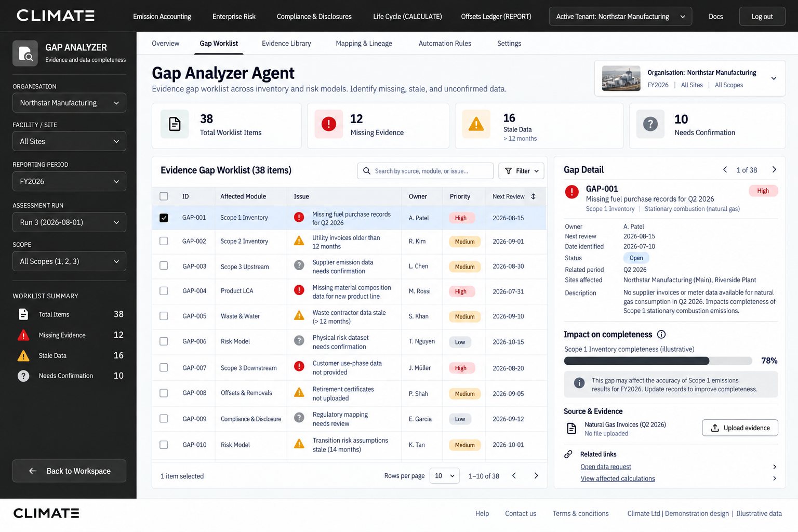This screenshot has height=532, width=798.
Task: Click the red Missing Evidence alert icon card
Action: 329,124
